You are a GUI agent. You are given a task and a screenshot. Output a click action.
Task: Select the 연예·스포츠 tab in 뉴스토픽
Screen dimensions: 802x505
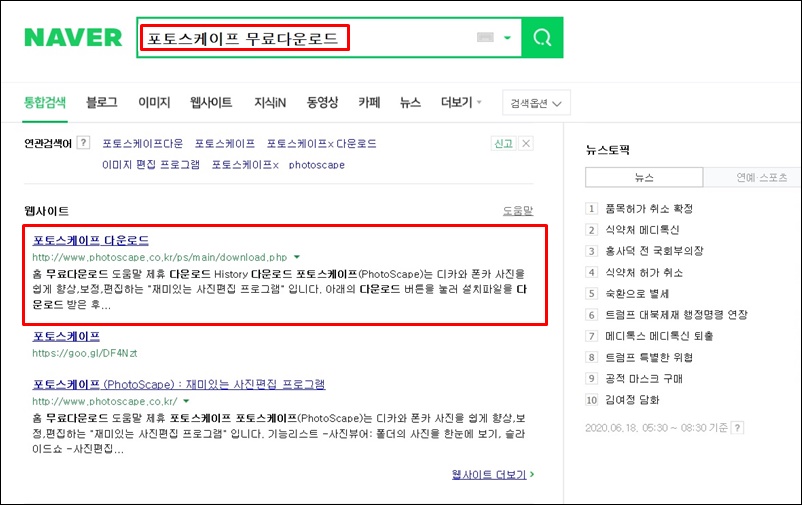[x=752, y=178]
